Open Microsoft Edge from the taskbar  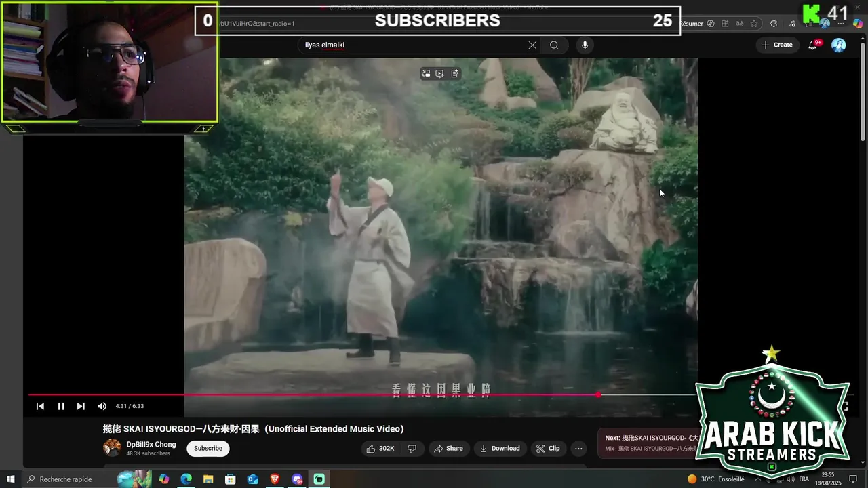tap(186, 479)
